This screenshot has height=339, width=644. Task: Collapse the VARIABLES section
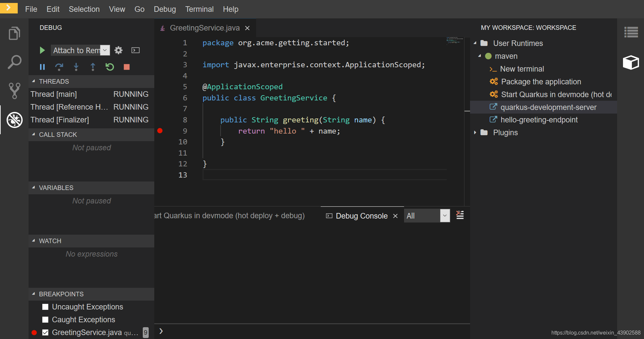(91, 188)
